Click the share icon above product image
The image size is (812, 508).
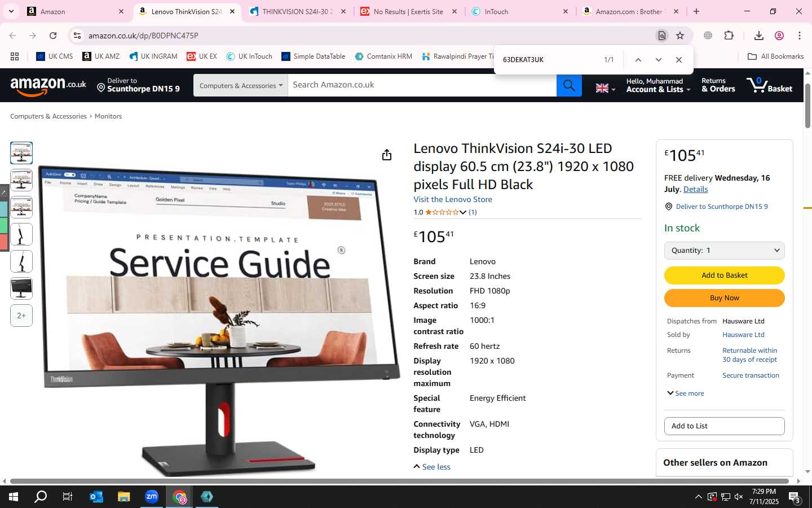click(x=386, y=155)
